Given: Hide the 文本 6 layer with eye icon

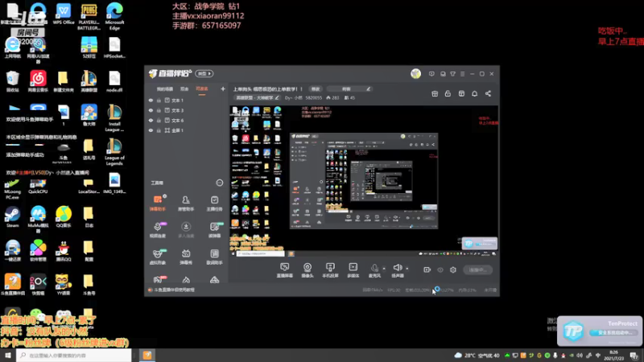Looking at the screenshot, I should tap(151, 120).
